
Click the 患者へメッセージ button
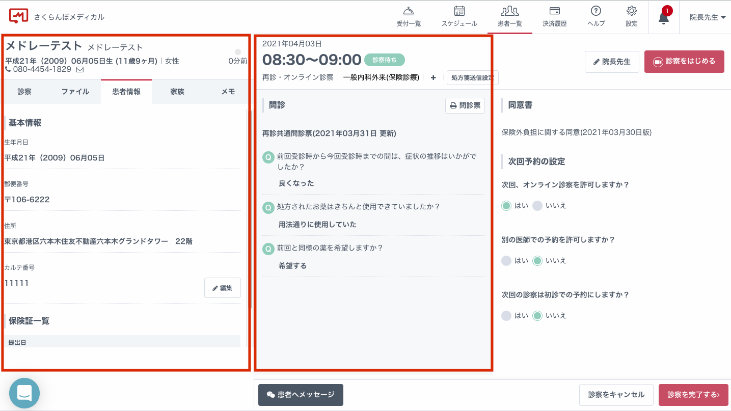pyautogui.click(x=300, y=394)
